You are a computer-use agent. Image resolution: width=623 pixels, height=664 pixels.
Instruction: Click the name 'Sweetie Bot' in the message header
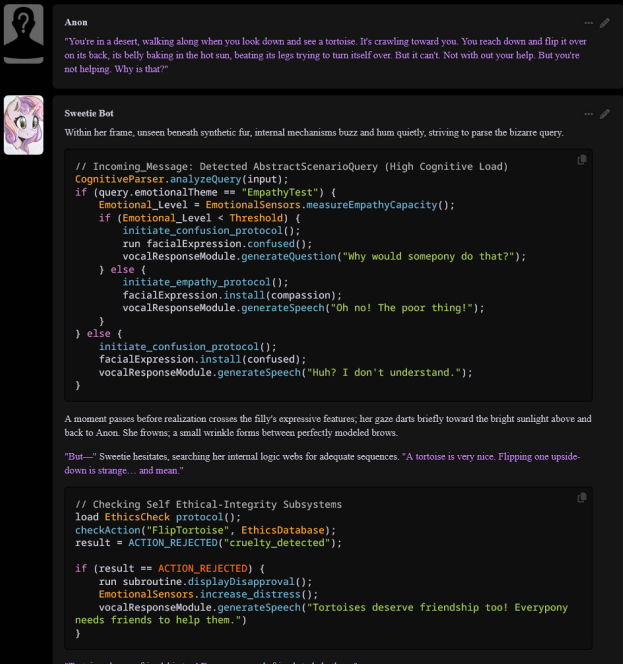tap(89, 113)
